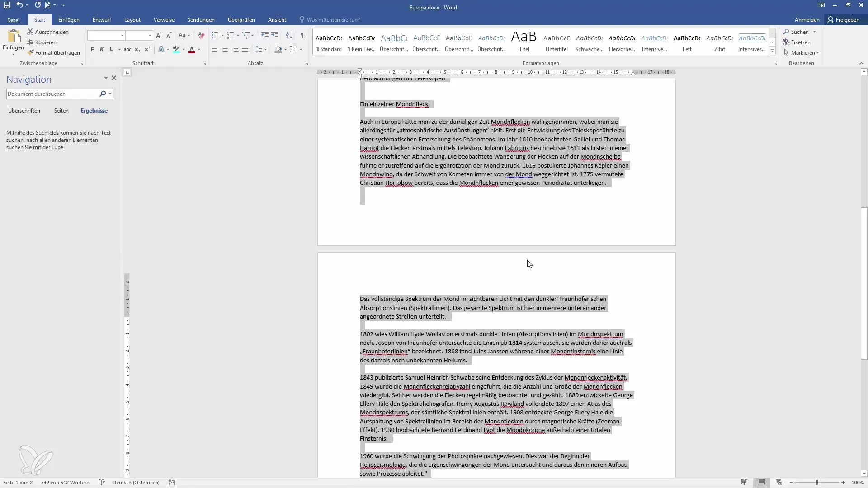Screen dimensions: 868x488
Task: Click the Underline formatting icon
Action: click(112, 49)
